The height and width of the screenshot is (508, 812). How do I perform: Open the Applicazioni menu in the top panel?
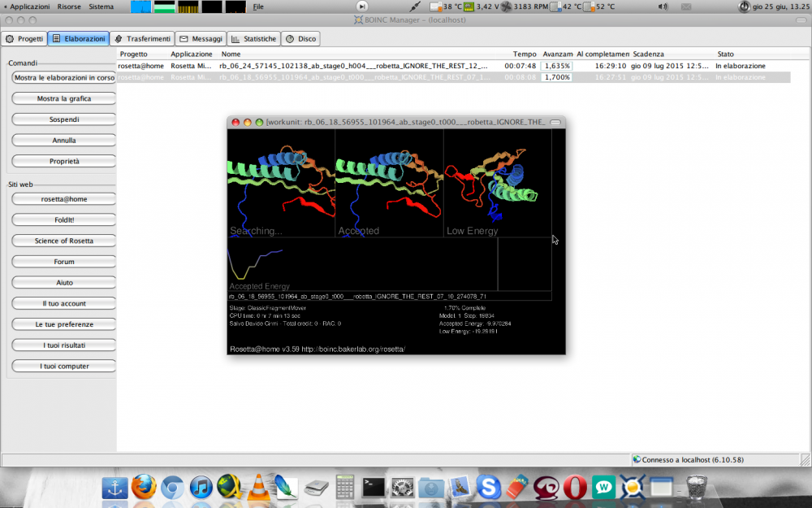28,7
